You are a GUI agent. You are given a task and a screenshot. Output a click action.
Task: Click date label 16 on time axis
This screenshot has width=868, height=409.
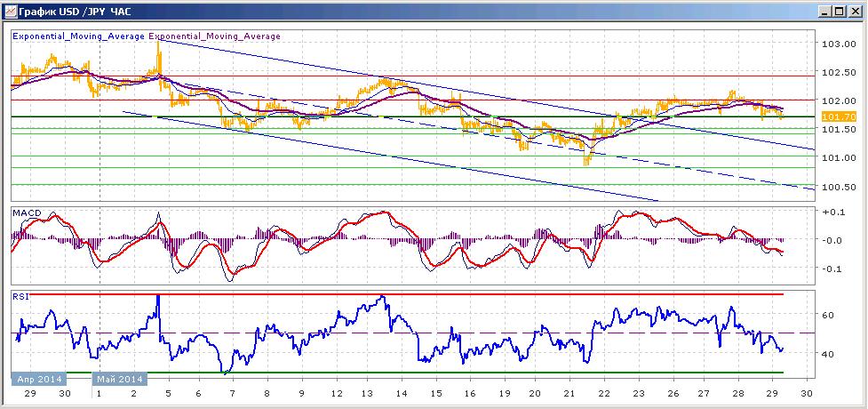tap(469, 394)
